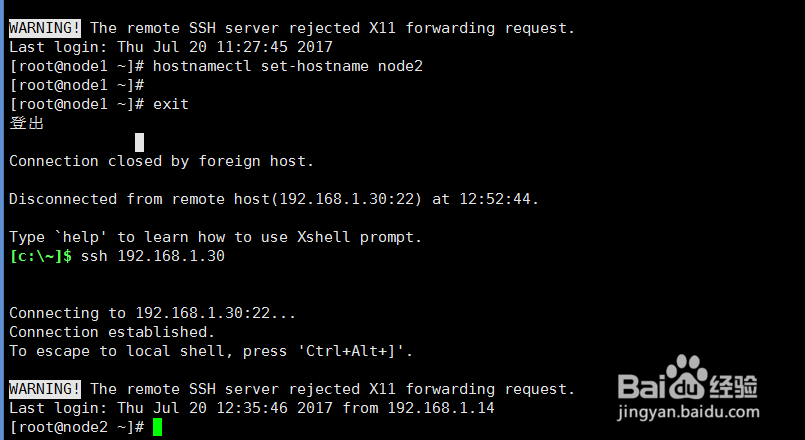
Task: Click the "Connection closed by foreign host" line
Action: 161,161
